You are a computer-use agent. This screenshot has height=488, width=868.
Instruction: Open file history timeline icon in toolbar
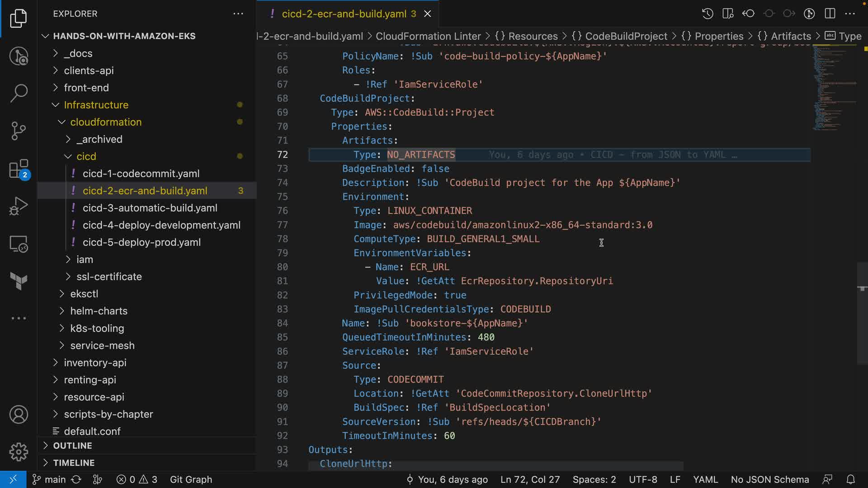click(x=708, y=14)
